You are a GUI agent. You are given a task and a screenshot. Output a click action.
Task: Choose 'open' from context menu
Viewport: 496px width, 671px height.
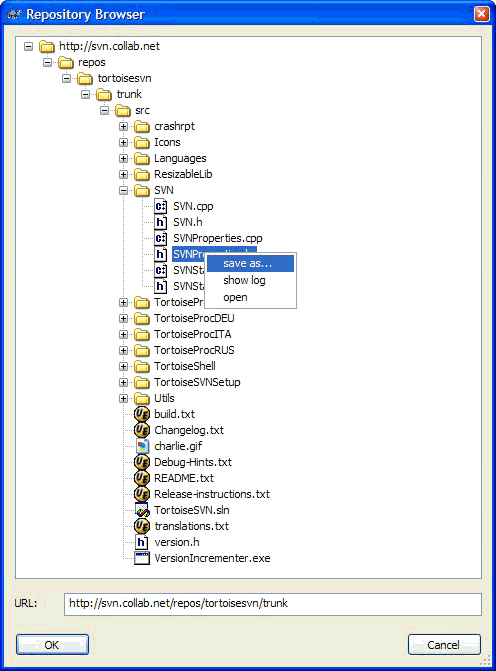point(250,297)
